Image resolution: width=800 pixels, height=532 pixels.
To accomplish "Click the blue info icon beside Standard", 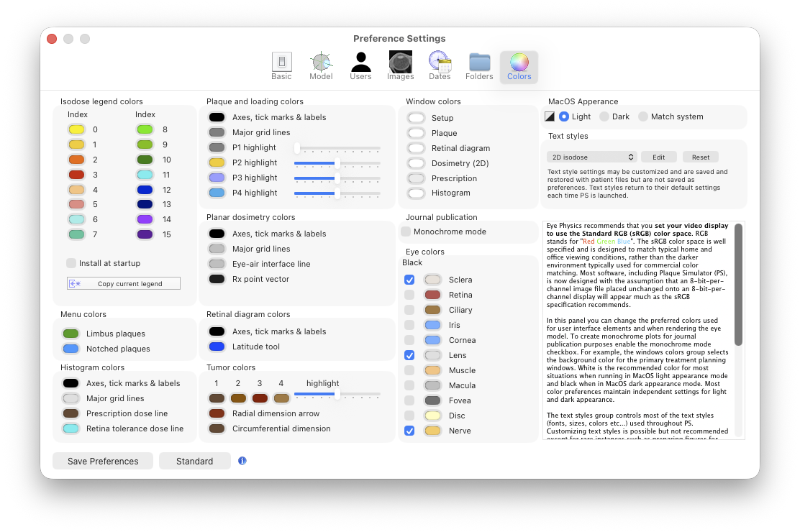I will [x=242, y=461].
